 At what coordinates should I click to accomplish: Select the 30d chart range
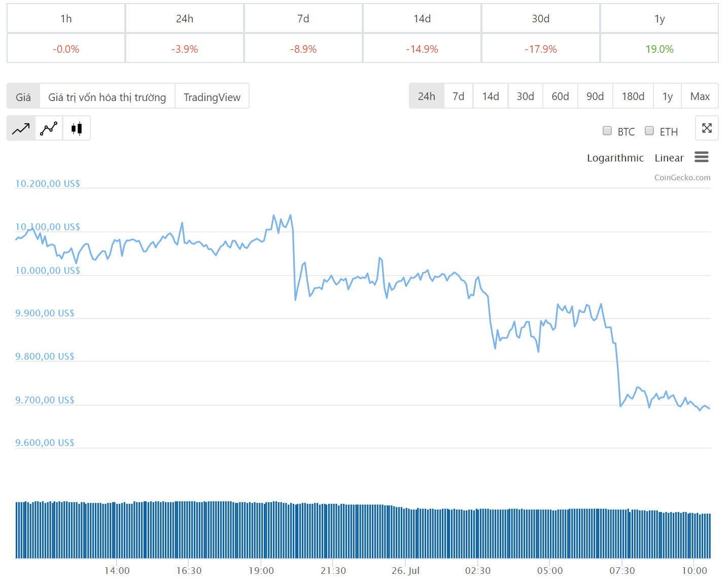[526, 96]
